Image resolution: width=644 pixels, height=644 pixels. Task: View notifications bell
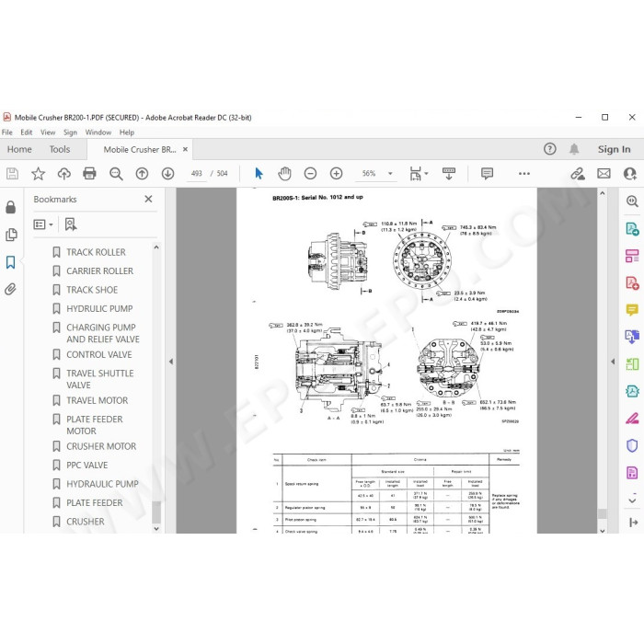[x=574, y=149]
